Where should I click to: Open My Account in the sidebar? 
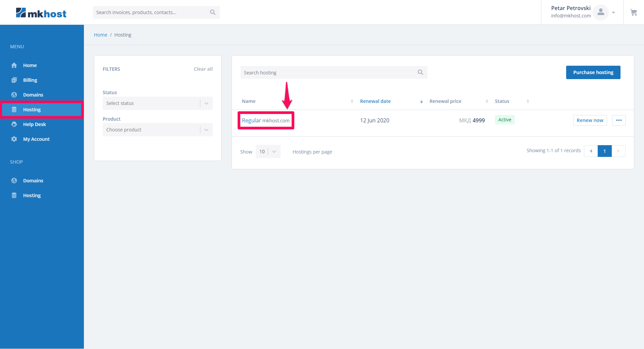tap(36, 139)
